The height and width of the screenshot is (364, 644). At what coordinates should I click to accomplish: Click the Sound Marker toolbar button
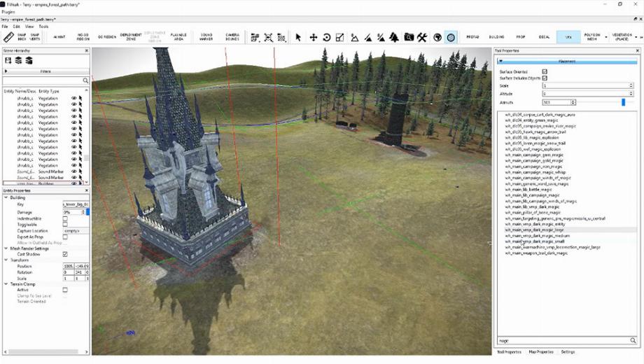click(x=206, y=37)
